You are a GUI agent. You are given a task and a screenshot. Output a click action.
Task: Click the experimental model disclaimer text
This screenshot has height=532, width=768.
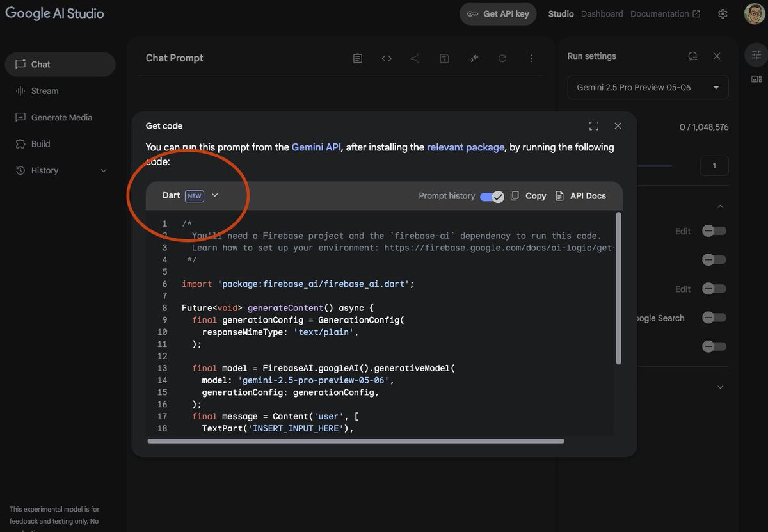click(54, 519)
